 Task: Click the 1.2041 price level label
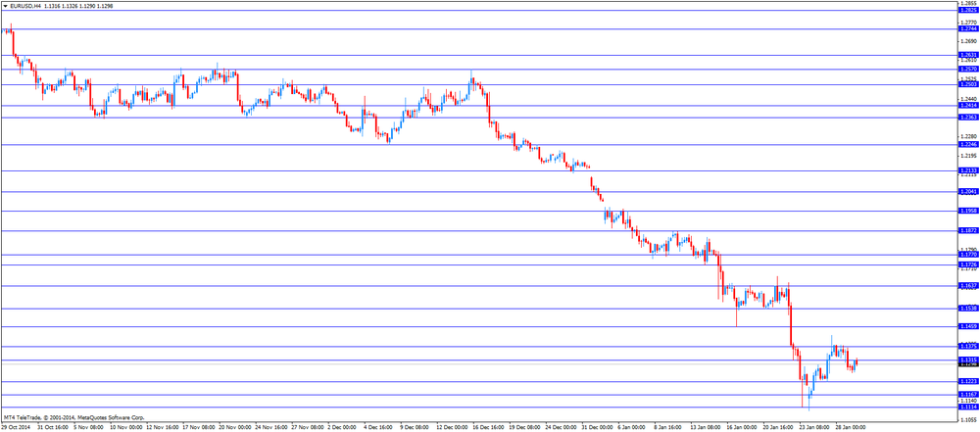point(967,191)
